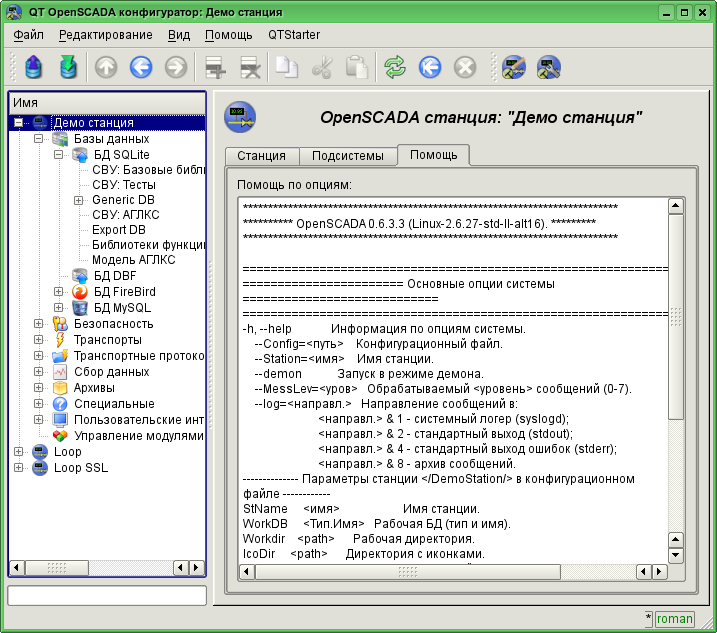Click the Безопасность users icon
This screenshot has width=717, height=633.
(60, 324)
